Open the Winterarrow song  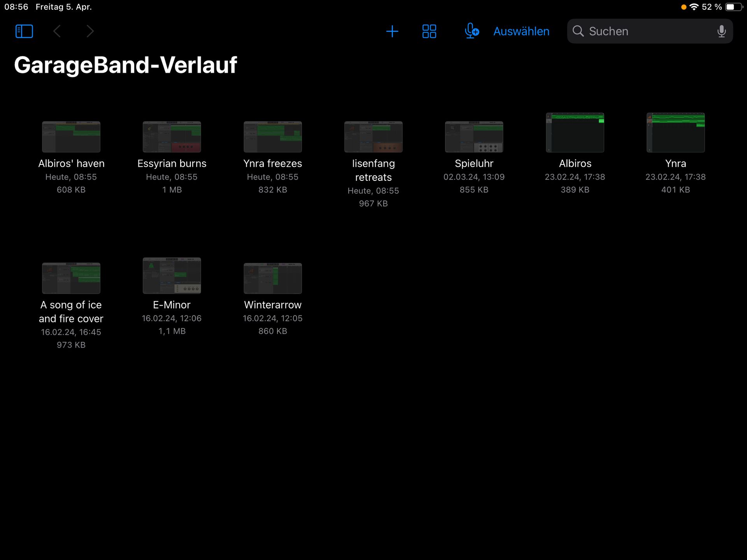tap(272, 278)
